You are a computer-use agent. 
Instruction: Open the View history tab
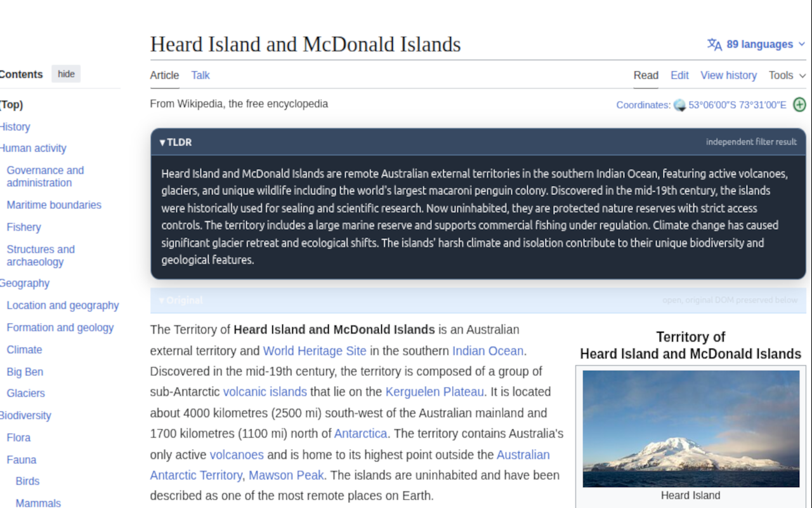tap(728, 75)
